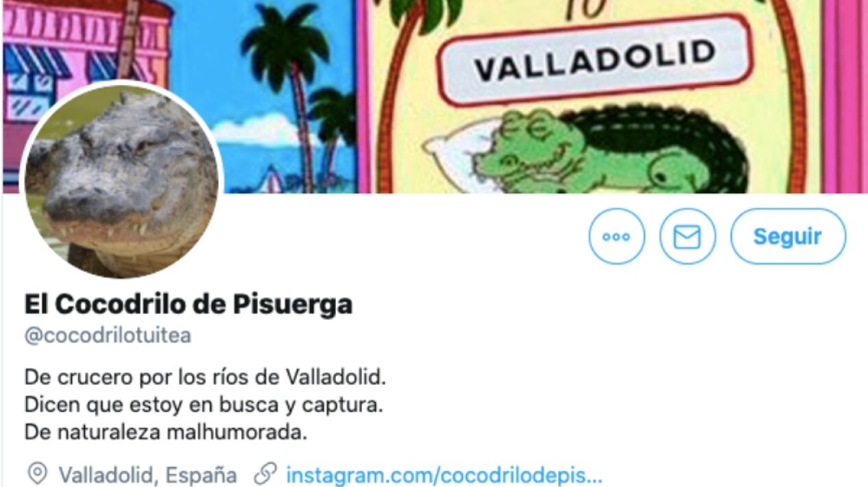Open the instagram.com/cocodrilodepis... link
This screenshot has width=868, height=487.
click(x=444, y=475)
